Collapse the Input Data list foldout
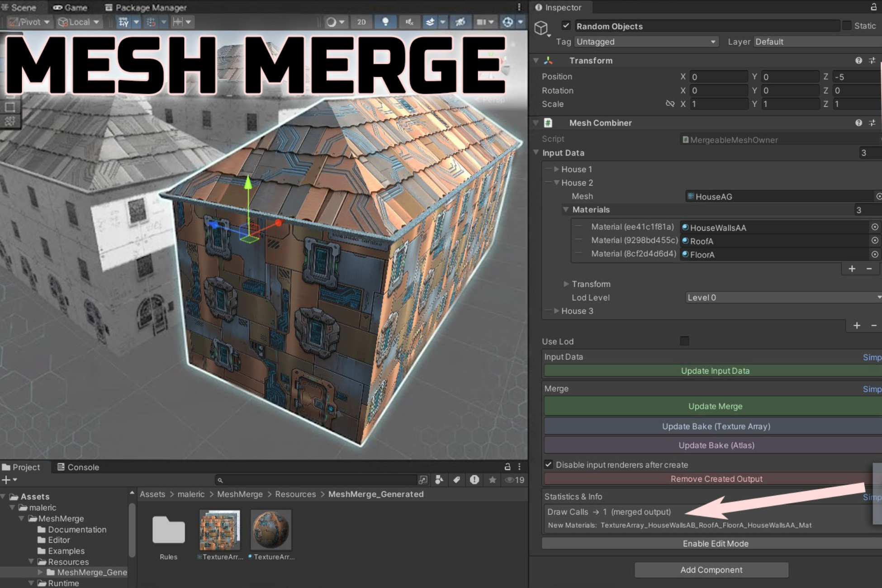Screen dimensions: 882x588 point(536,152)
